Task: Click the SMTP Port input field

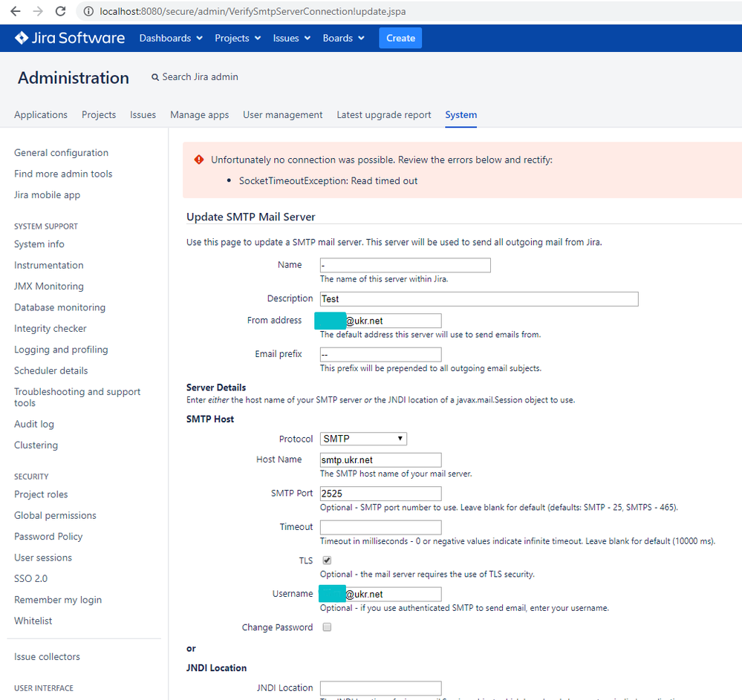Action: 380,493
